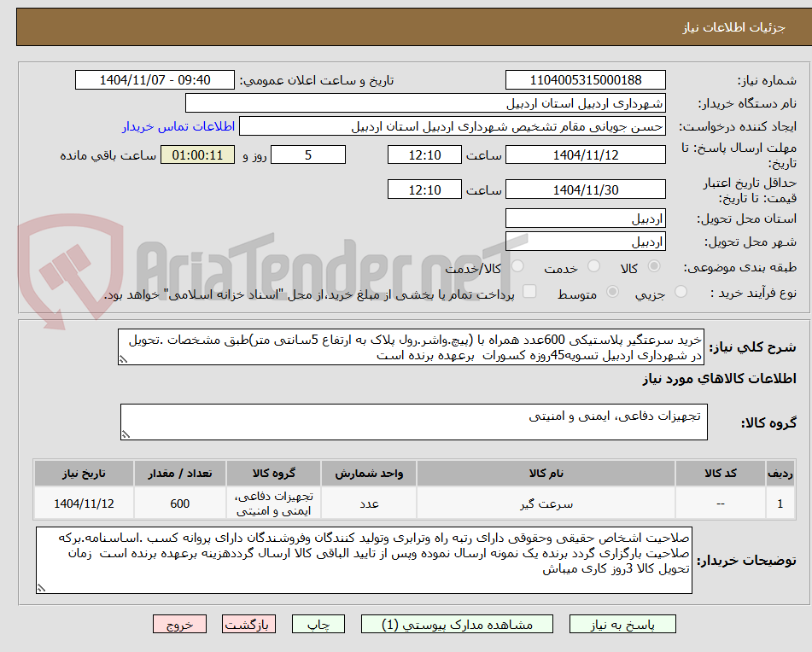Click the unit cell عدد

click(369, 504)
